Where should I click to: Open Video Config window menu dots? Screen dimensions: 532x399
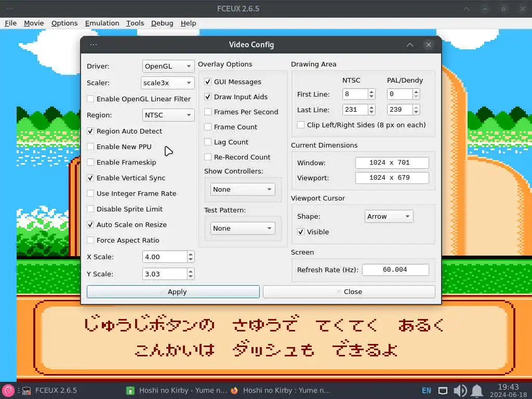(94, 45)
